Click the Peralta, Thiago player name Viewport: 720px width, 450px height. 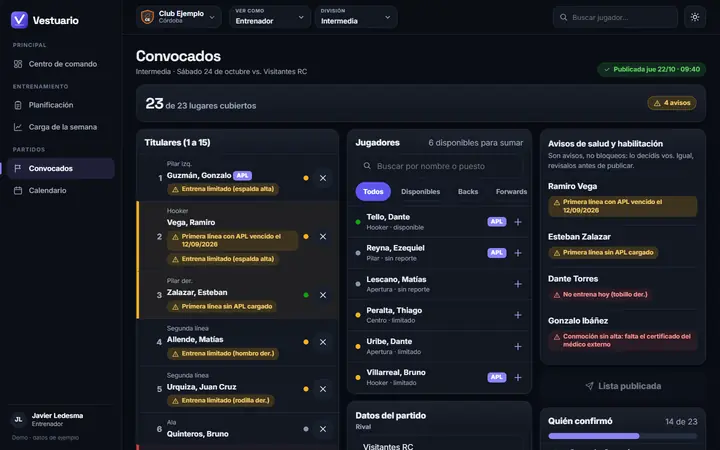click(x=394, y=310)
